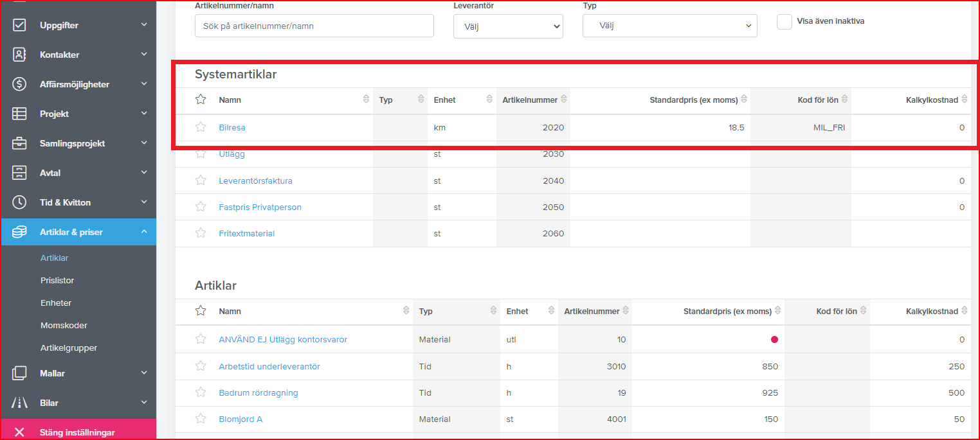Open the Prislistor submenu item
This screenshot has width=980, height=440.
[57, 280]
